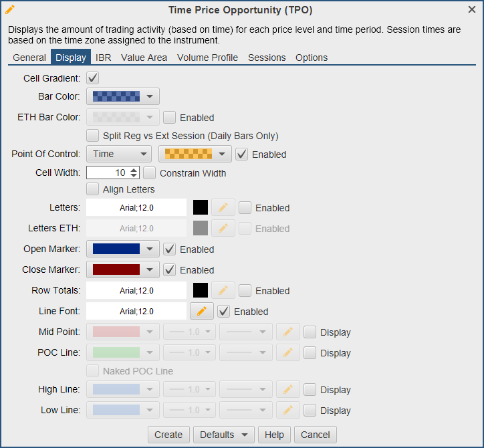Click the High Line edit pencil icon
Screen dimensions: 484x448
point(287,390)
